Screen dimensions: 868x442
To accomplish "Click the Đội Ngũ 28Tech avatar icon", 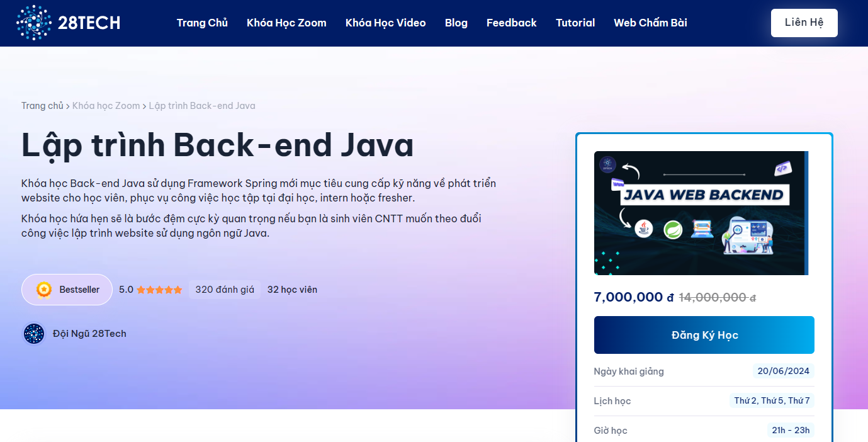I will 33,334.
